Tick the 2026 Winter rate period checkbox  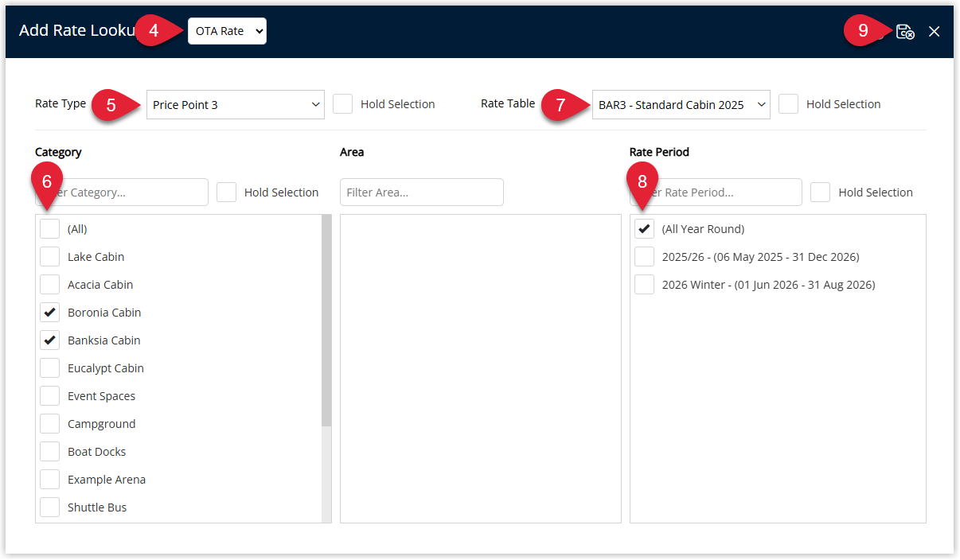pyautogui.click(x=645, y=285)
